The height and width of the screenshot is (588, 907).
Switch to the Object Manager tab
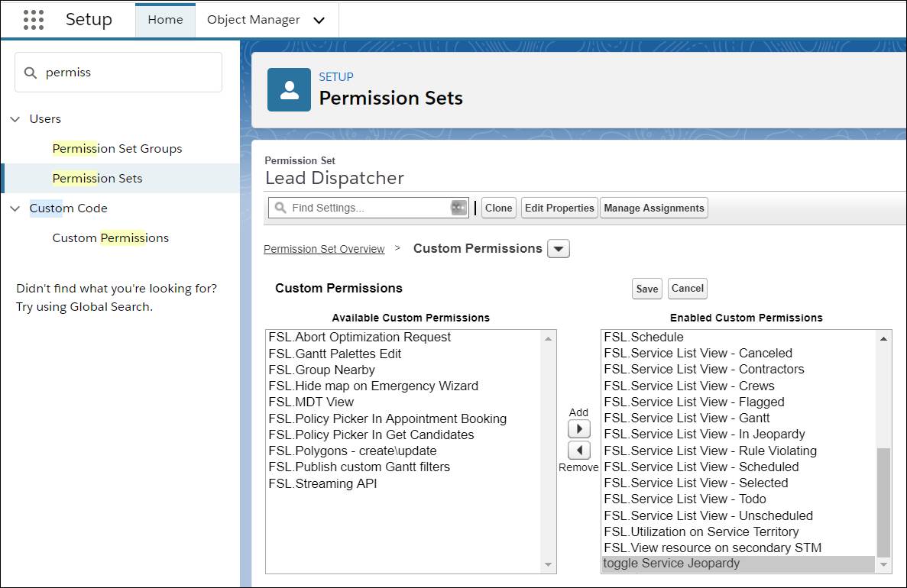click(x=254, y=20)
